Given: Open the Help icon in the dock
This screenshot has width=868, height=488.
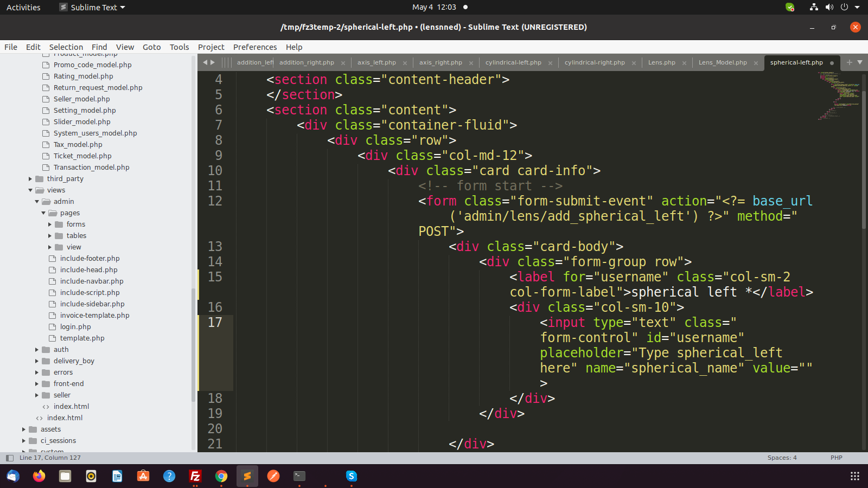Looking at the screenshot, I should 169,476.
